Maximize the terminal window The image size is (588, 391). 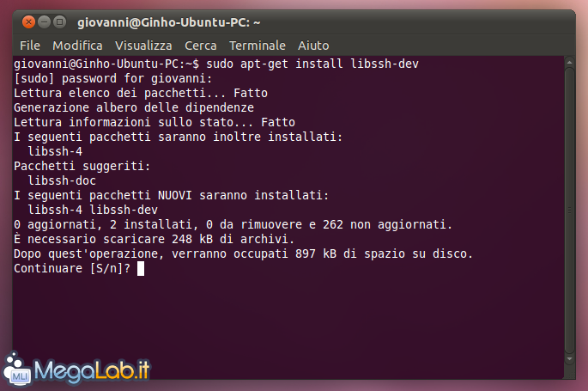pos(59,22)
